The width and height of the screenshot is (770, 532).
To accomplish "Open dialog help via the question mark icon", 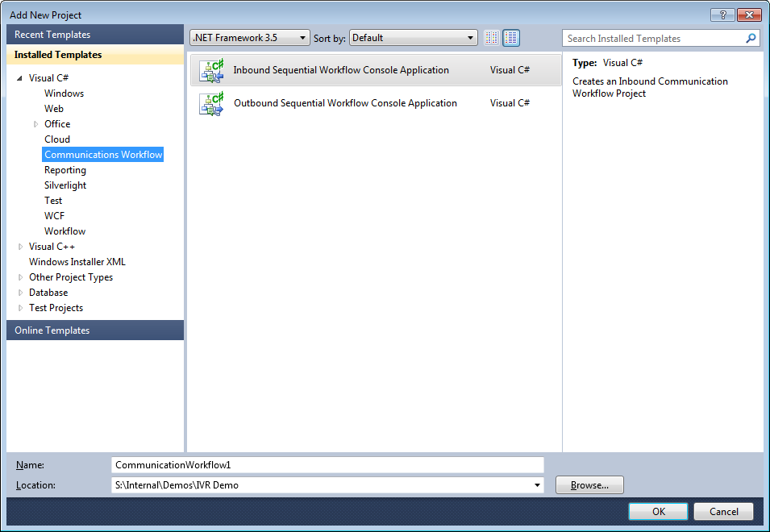I will tap(722, 15).
